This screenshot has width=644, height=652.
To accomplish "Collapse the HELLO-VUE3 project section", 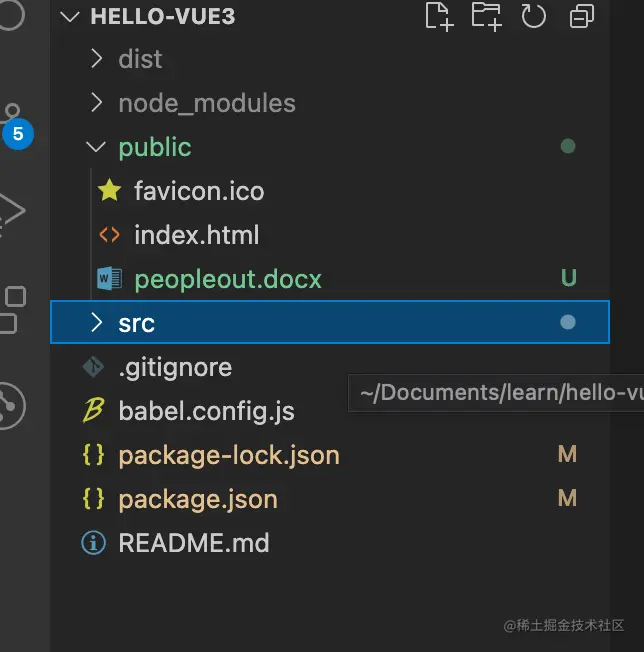I will (x=70, y=17).
